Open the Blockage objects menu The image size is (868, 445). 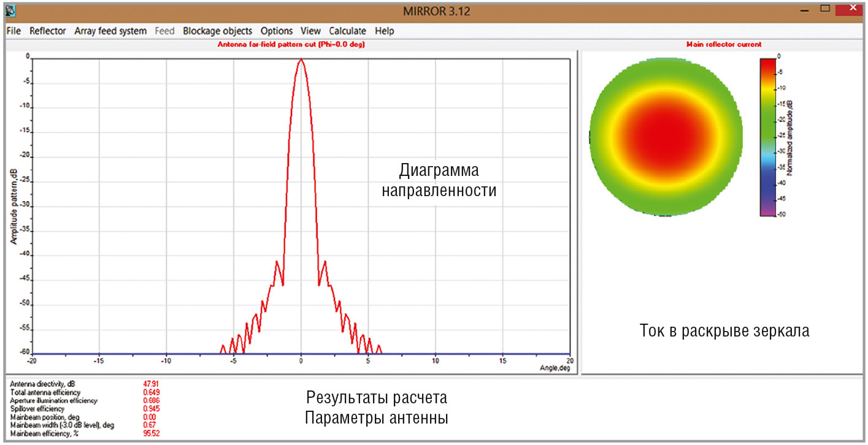(x=217, y=31)
